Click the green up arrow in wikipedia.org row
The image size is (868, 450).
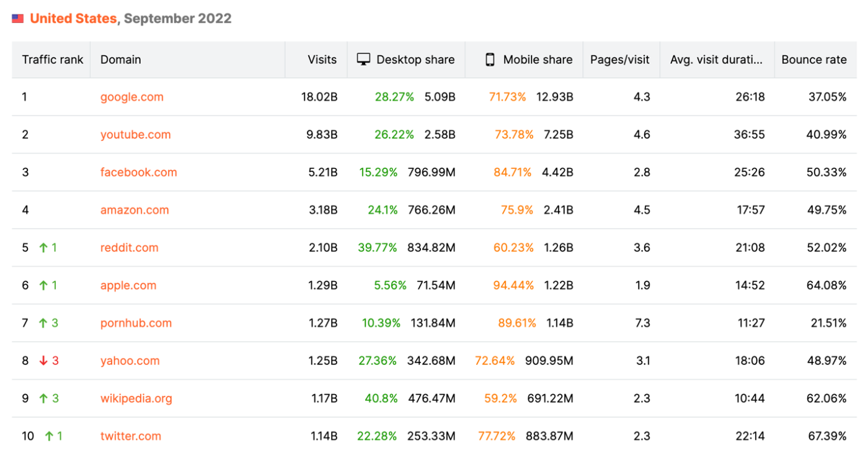click(x=43, y=398)
